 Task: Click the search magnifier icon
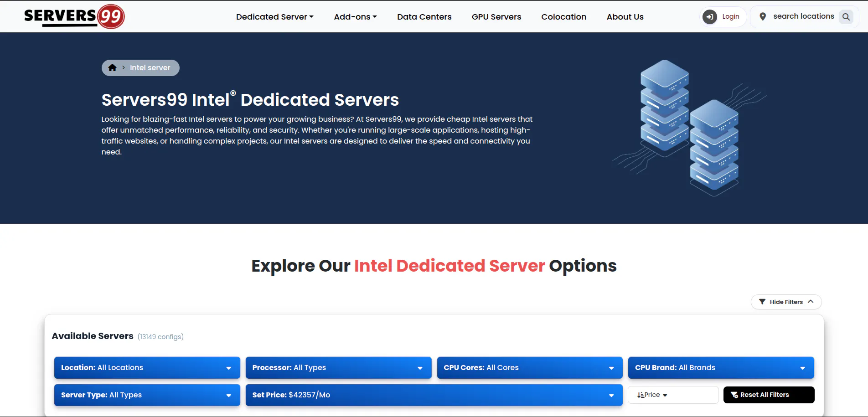pos(846,17)
